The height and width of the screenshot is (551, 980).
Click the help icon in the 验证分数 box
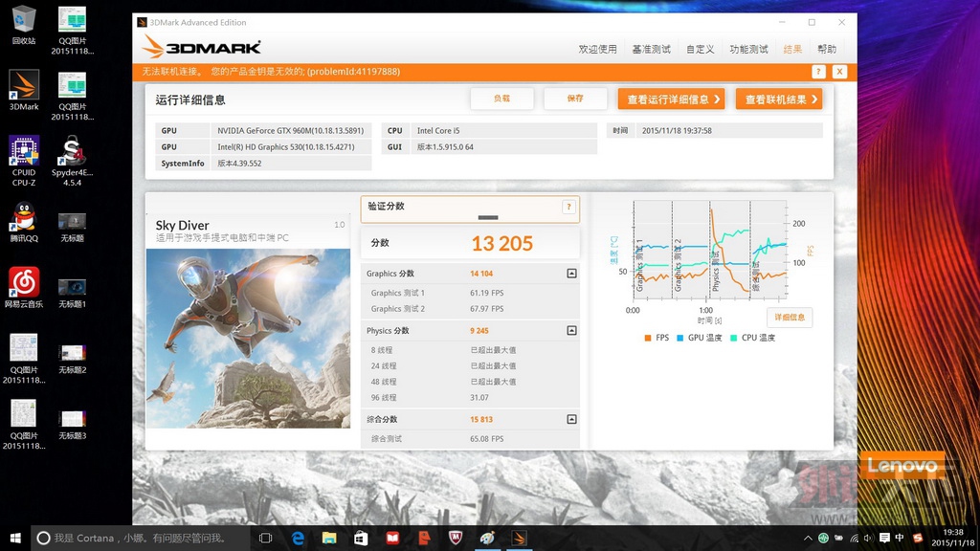click(568, 207)
